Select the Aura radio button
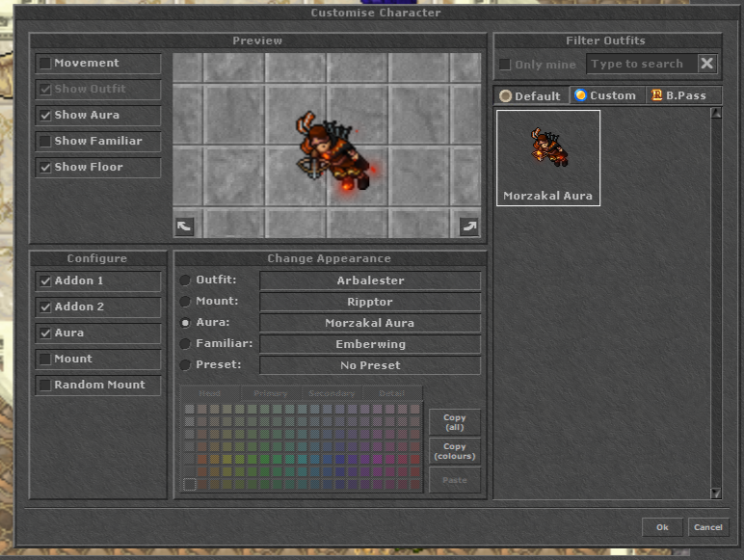 [185, 323]
